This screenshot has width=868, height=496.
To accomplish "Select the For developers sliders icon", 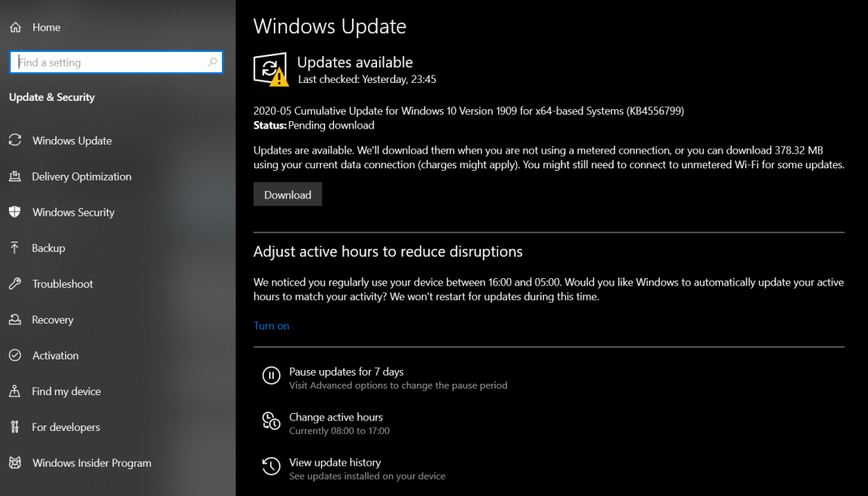I will (15, 427).
